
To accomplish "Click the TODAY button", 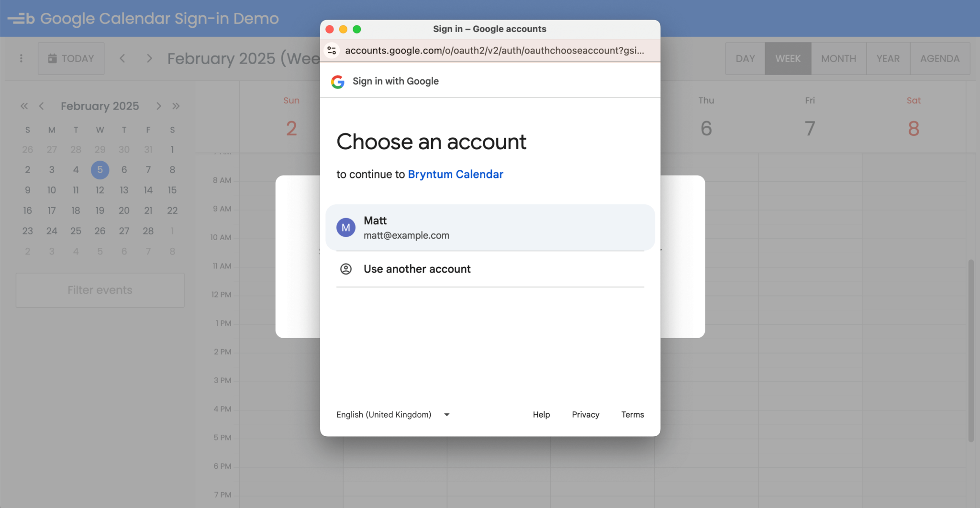I will [x=71, y=58].
